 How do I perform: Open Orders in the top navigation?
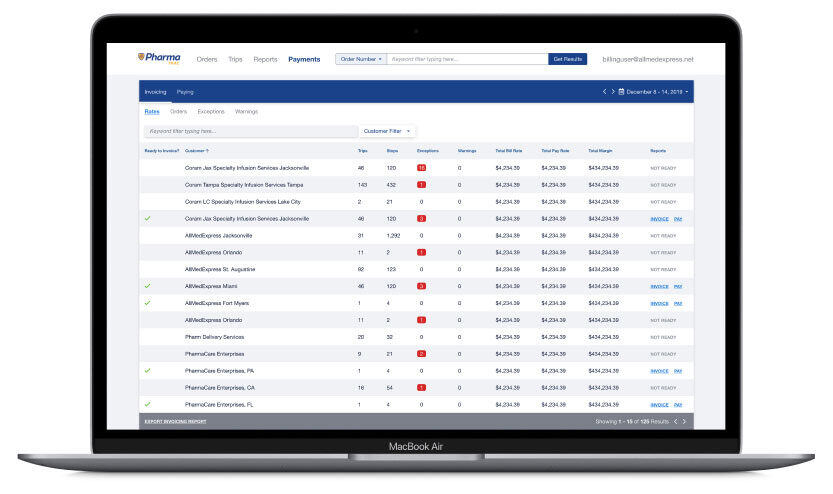click(x=207, y=59)
